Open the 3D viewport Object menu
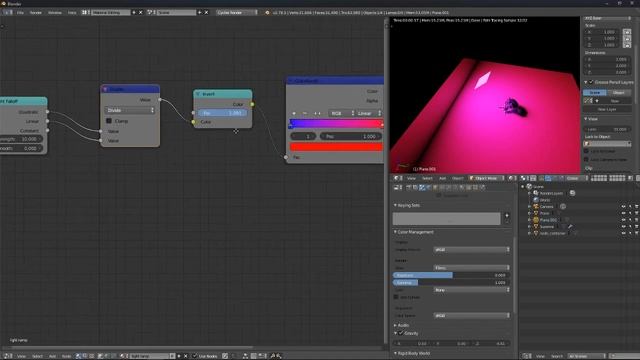 (x=458, y=178)
